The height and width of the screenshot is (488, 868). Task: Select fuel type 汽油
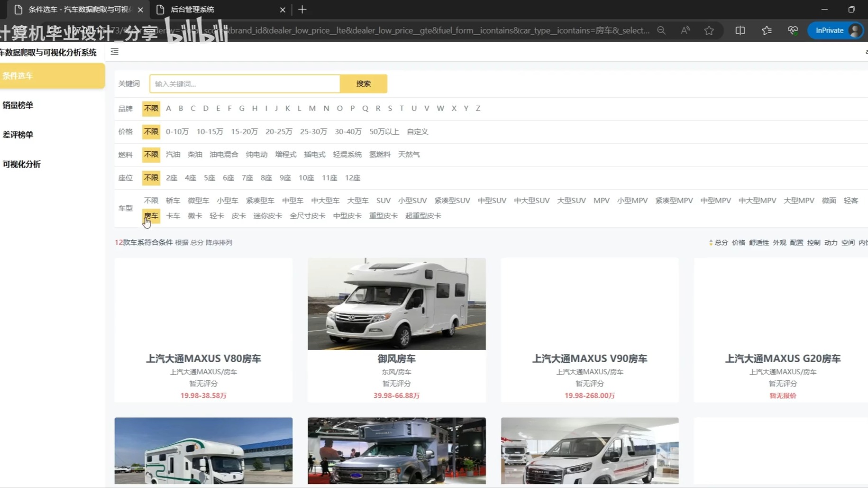(x=173, y=154)
